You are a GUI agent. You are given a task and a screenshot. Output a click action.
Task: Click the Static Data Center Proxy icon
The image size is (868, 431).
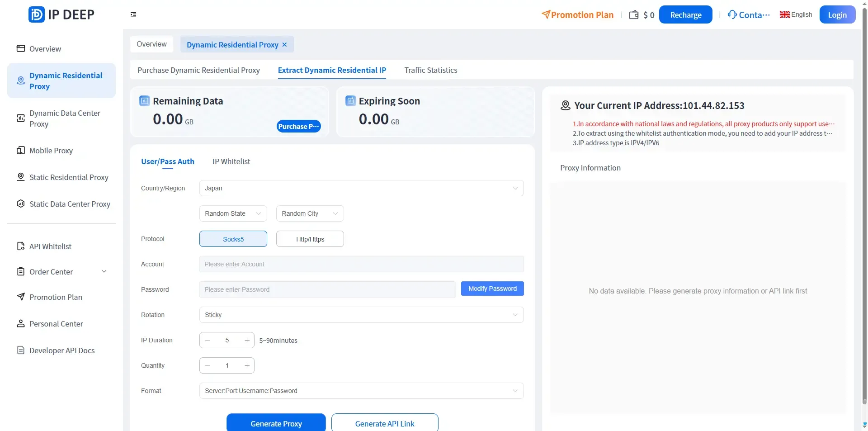coord(21,204)
